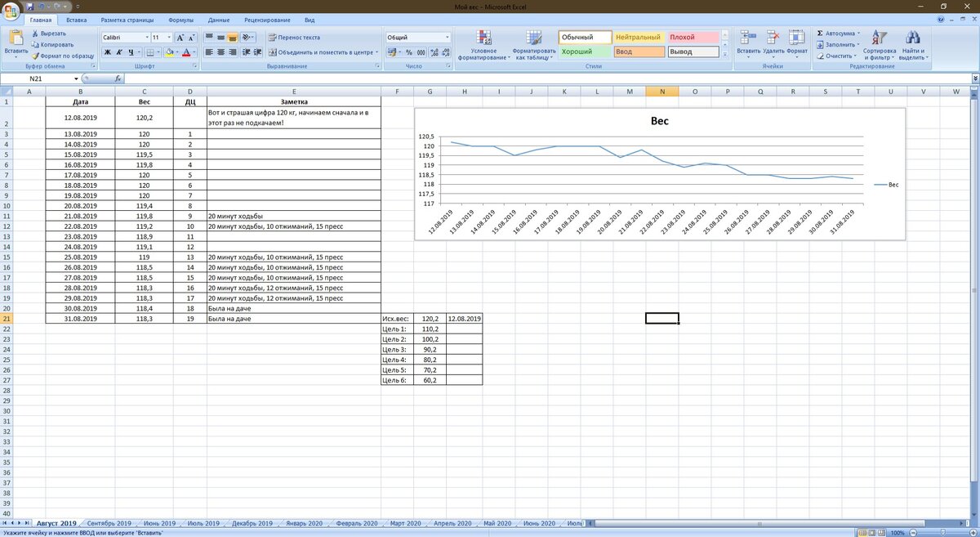This screenshot has height=537, width=980.
Task: Switch to the Рецензирование ribbon tab
Action: click(267, 20)
